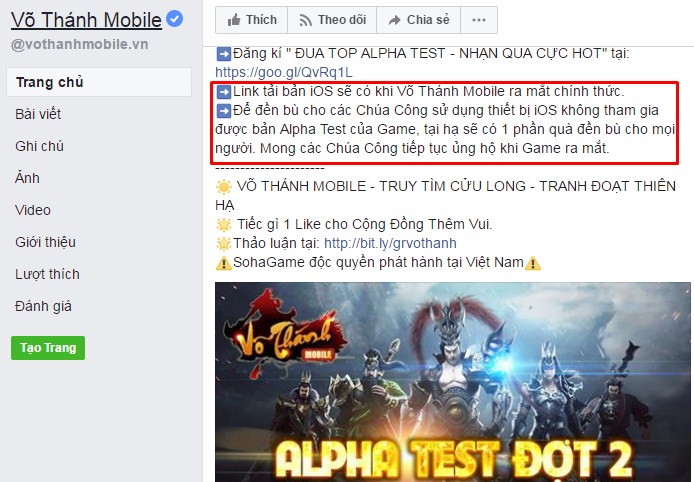Go to Ghi chú section
694x482 pixels.
(39, 146)
